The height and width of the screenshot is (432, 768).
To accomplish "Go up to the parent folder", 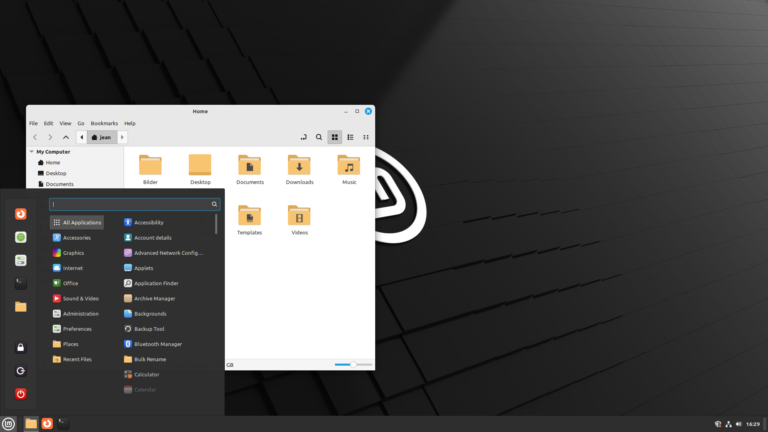I will pyautogui.click(x=66, y=137).
